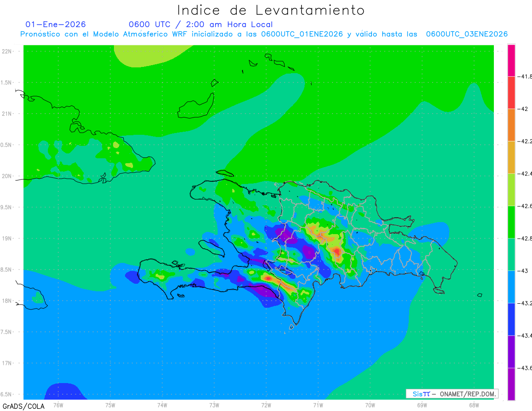The height and width of the screenshot is (411, 532).
Task: Click the "ONAMET/REP.DOM." credit box
Action: pyautogui.click(x=452, y=394)
